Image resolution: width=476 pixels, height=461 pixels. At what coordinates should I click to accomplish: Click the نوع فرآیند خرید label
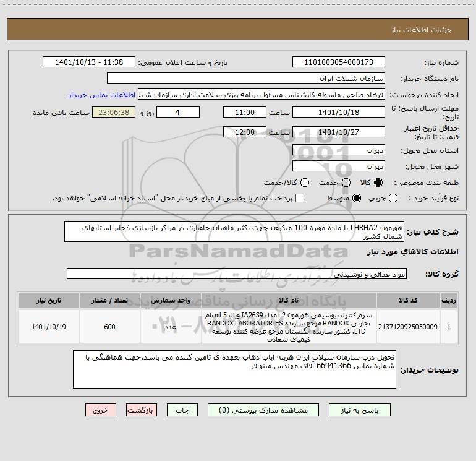coord(433,198)
